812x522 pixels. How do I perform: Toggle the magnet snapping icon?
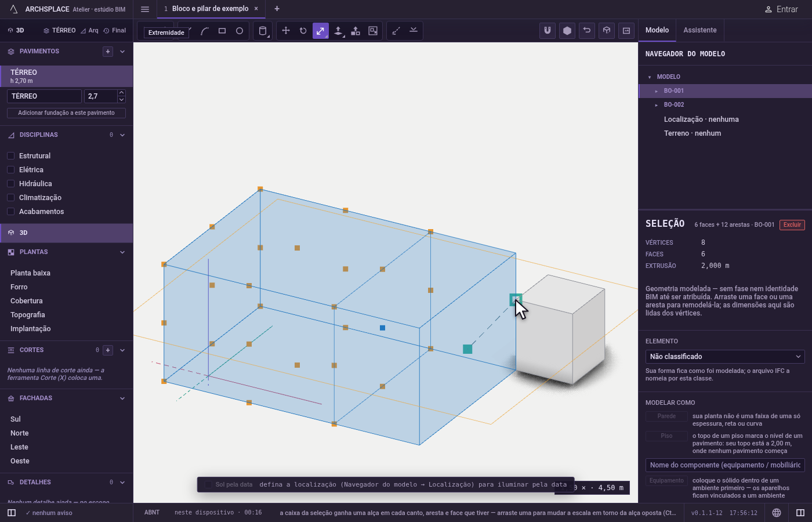[x=548, y=31]
